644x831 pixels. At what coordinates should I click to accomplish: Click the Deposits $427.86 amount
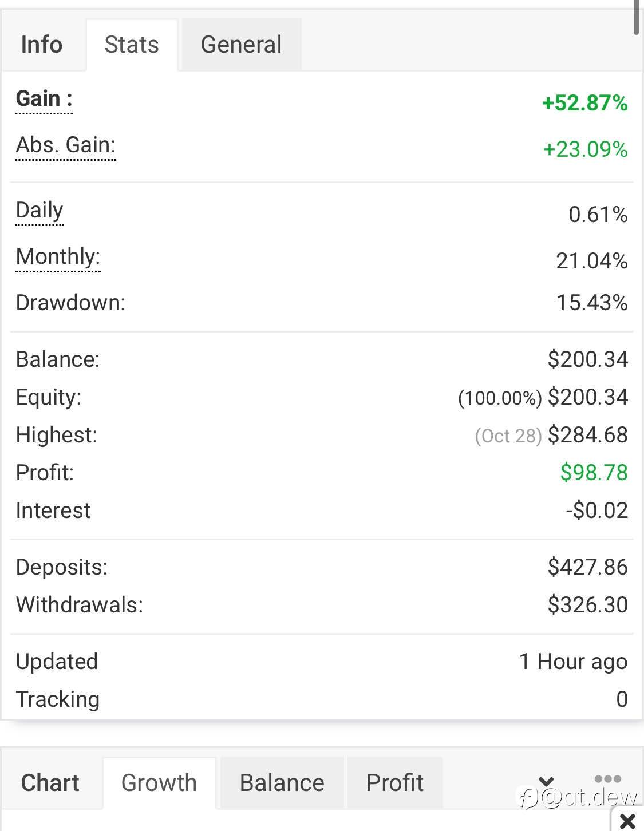point(588,567)
